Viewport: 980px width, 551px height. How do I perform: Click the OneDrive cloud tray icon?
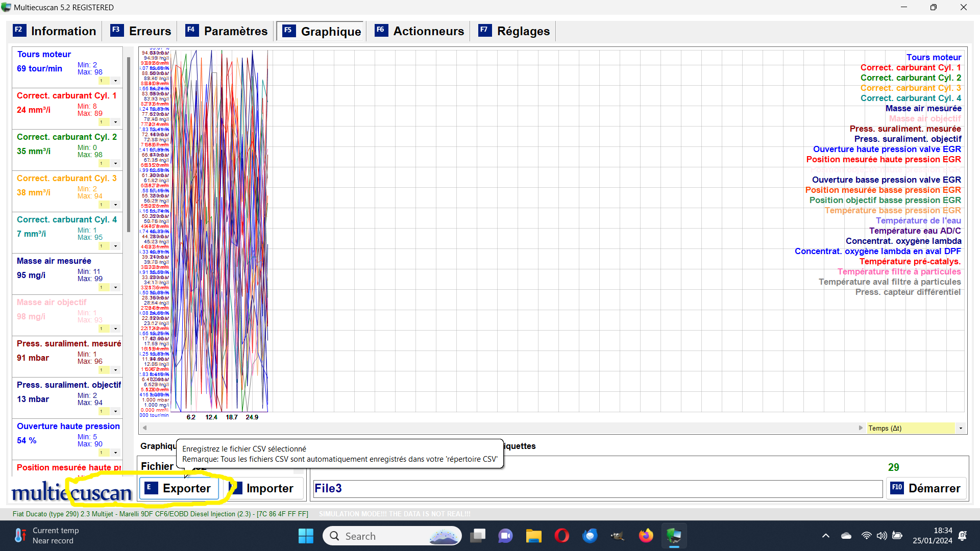pyautogui.click(x=846, y=536)
